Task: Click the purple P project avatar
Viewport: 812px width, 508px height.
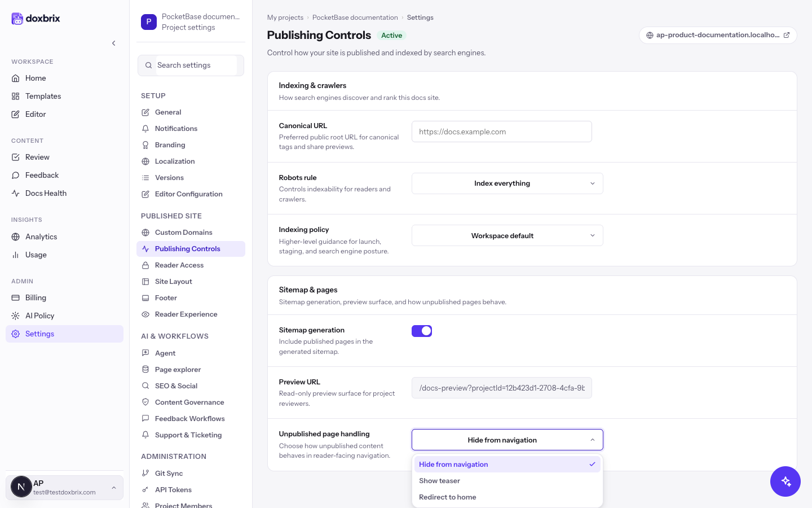Action: coord(149,22)
